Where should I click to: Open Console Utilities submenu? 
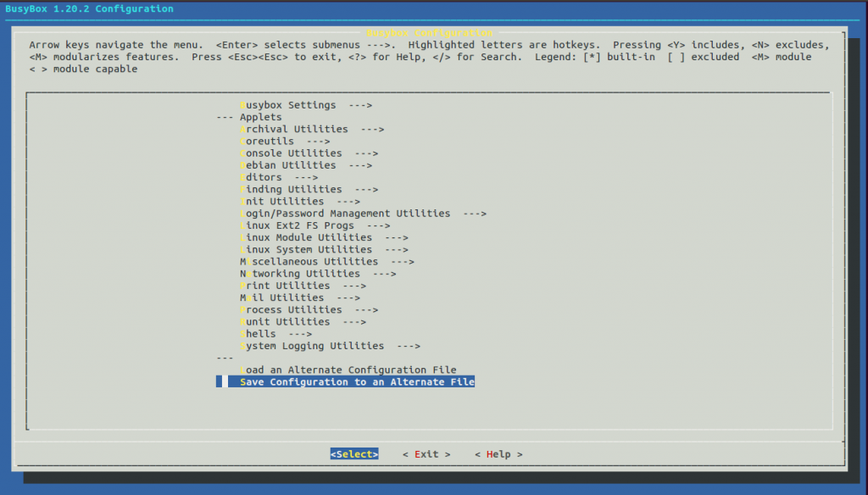pyautogui.click(x=309, y=153)
